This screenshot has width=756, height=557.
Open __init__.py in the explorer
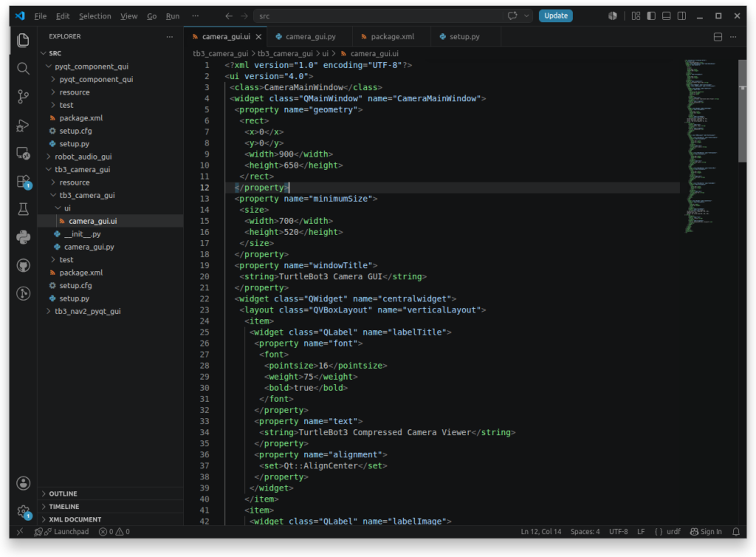pos(111,234)
